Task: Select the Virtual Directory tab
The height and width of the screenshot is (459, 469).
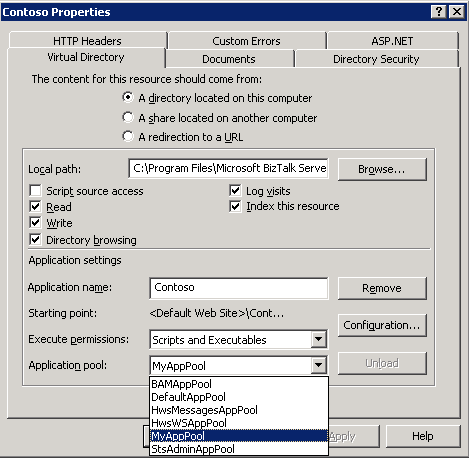Action: 86,57
